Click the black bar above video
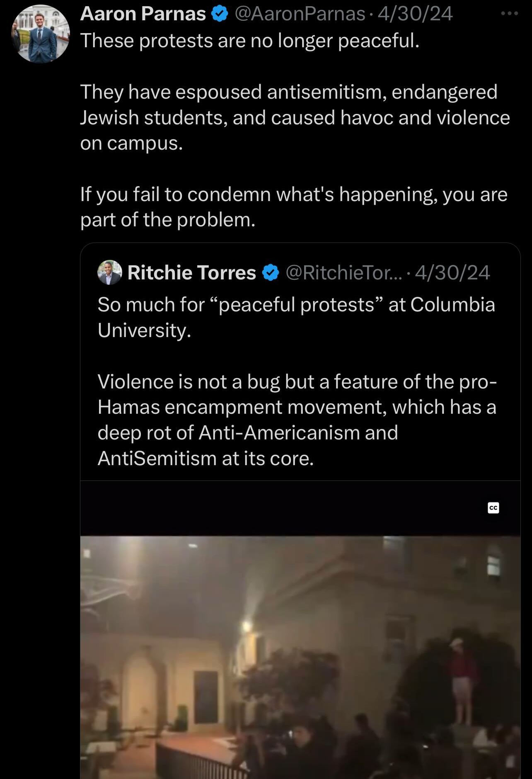Screen dimensions: 532x779 [x=300, y=508]
